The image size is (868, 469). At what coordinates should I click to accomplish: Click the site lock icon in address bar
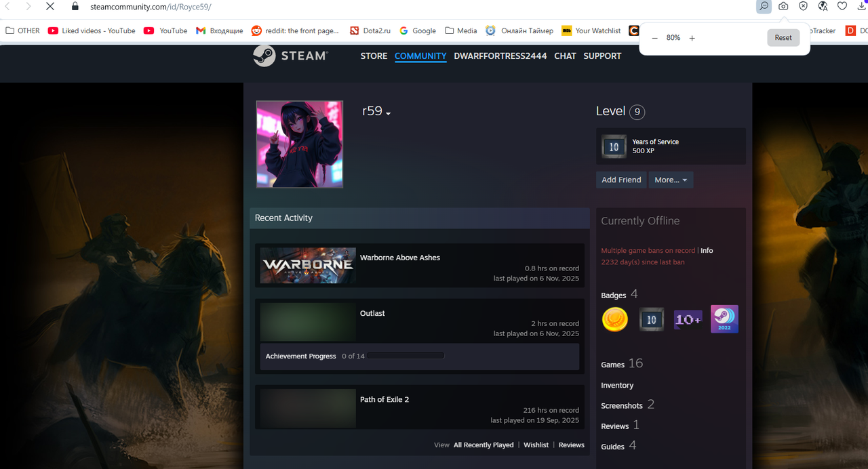(75, 6)
